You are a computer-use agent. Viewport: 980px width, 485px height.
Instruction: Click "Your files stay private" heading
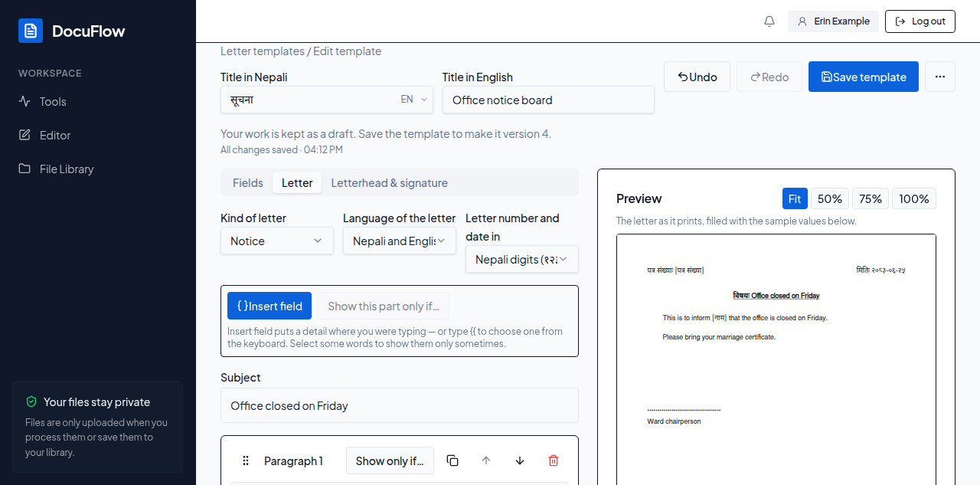pyautogui.click(x=96, y=401)
